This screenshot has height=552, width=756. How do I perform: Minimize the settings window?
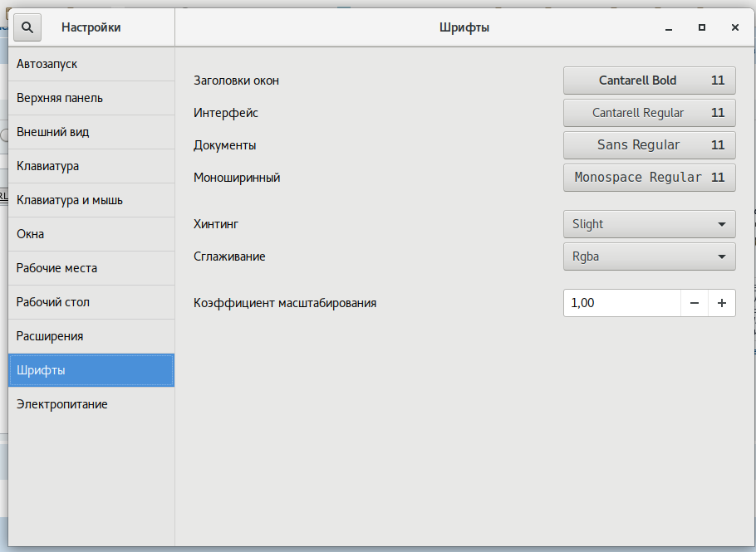pos(668,27)
